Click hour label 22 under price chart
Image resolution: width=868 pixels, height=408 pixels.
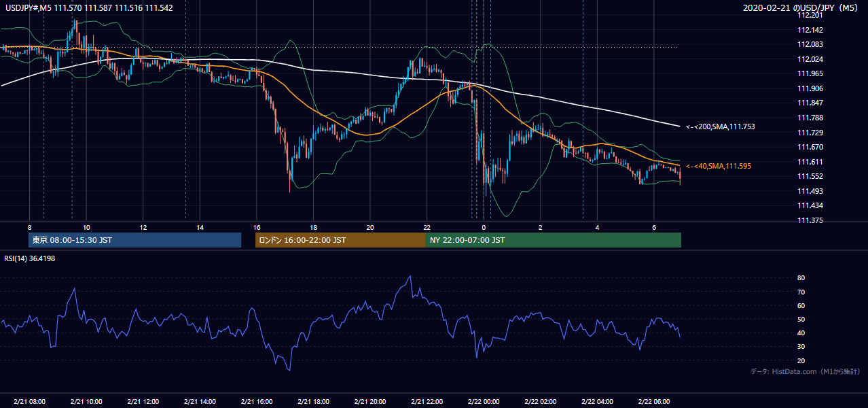pos(427,226)
